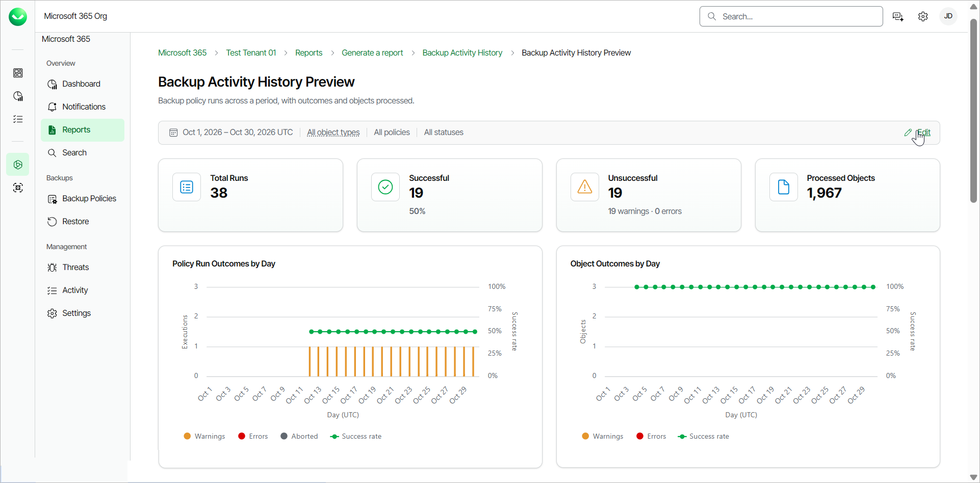
Task: Click the green app logo icon
Action: point(18,17)
